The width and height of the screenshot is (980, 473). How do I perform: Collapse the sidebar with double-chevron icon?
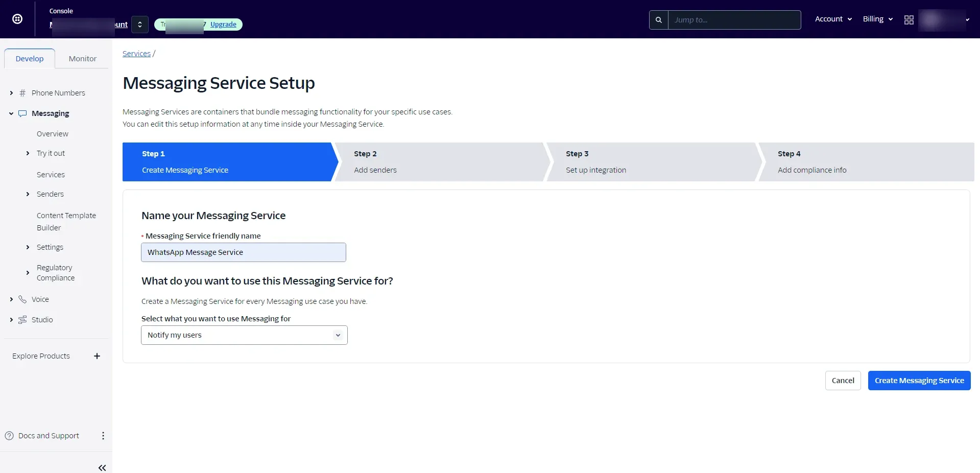(102, 467)
